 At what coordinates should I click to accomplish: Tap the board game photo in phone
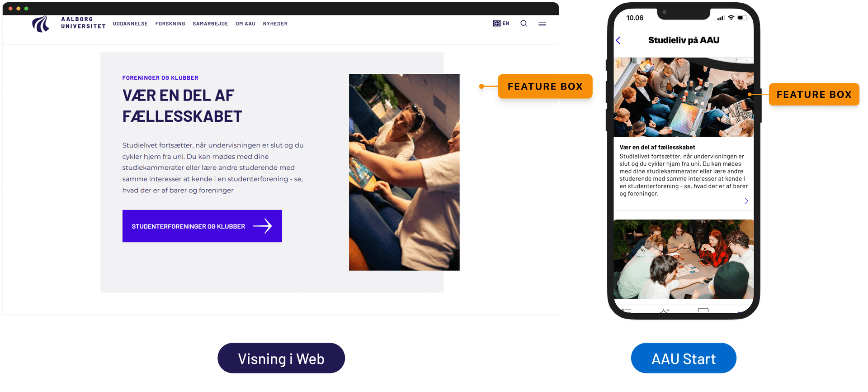[684, 97]
